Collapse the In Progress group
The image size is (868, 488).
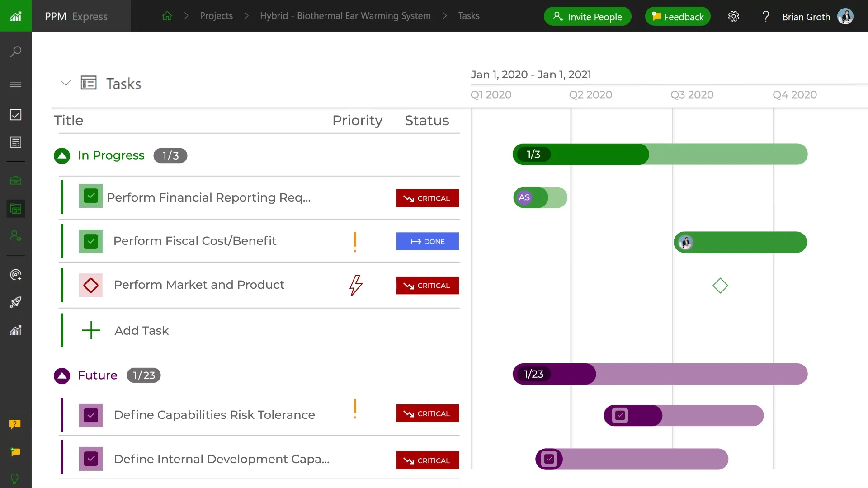(x=62, y=156)
